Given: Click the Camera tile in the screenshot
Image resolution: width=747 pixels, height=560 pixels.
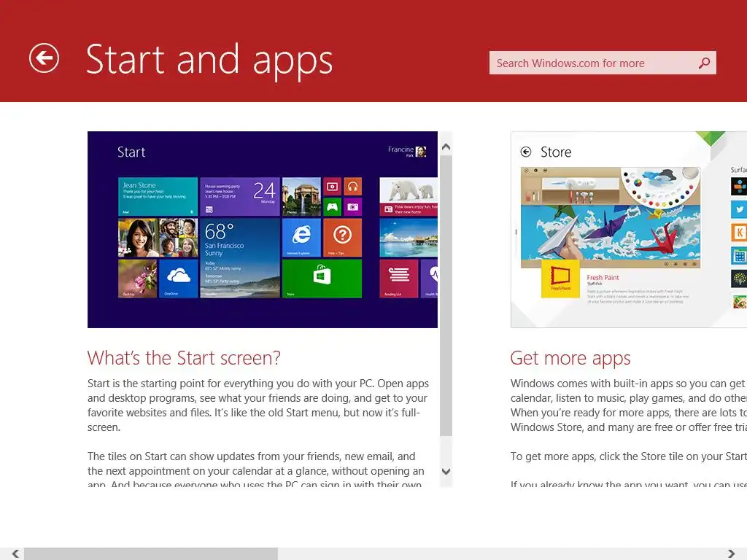Looking at the screenshot, I should (x=352, y=206).
